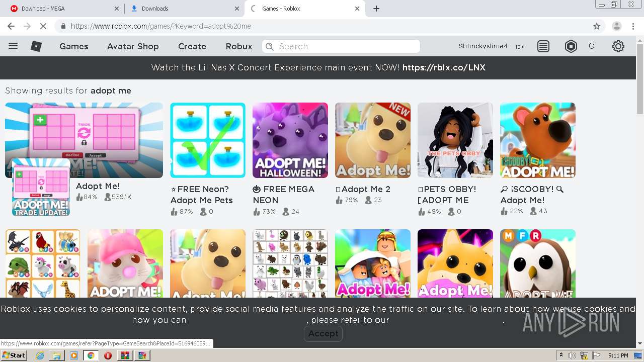Open owl MFR Adopt Me thumbnail
The width and height of the screenshot is (644, 362).
click(x=538, y=263)
